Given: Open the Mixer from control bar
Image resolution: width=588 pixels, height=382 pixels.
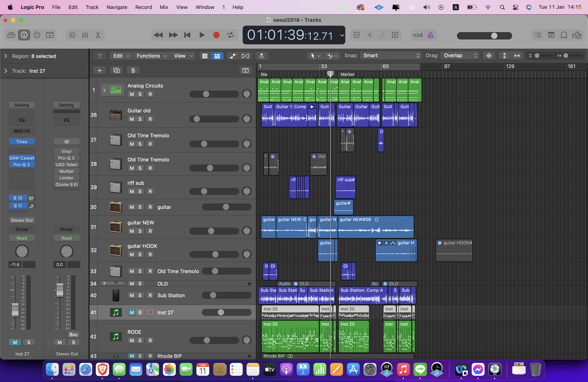Looking at the screenshot, I should pos(85,35).
